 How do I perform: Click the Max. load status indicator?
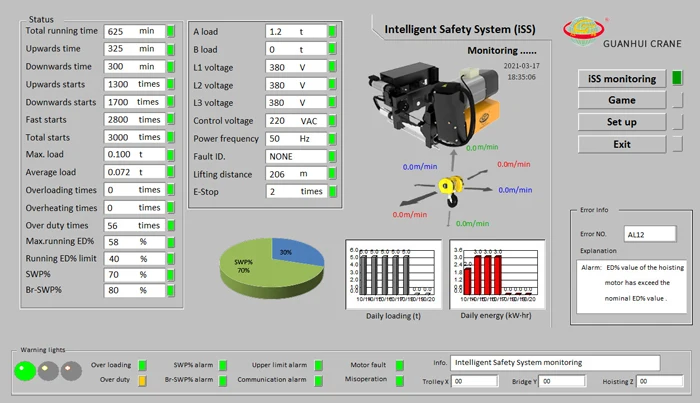click(x=171, y=155)
